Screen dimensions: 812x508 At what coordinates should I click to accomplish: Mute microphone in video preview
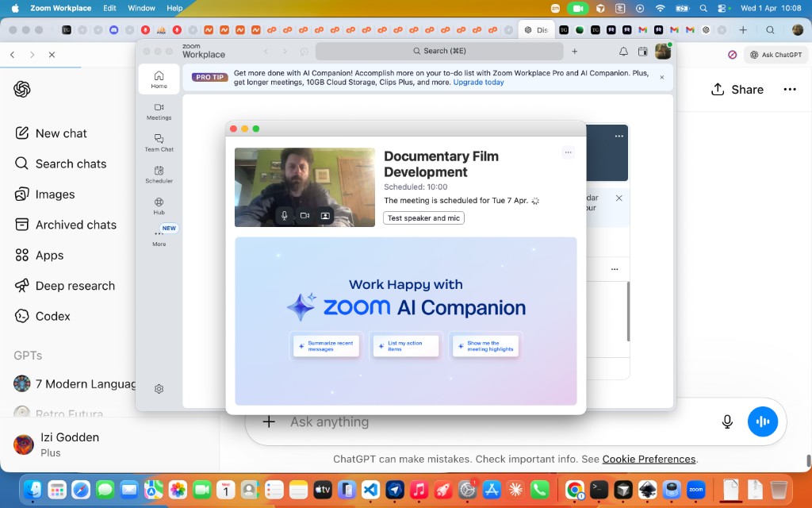pyautogui.click(x=284, y=215)
